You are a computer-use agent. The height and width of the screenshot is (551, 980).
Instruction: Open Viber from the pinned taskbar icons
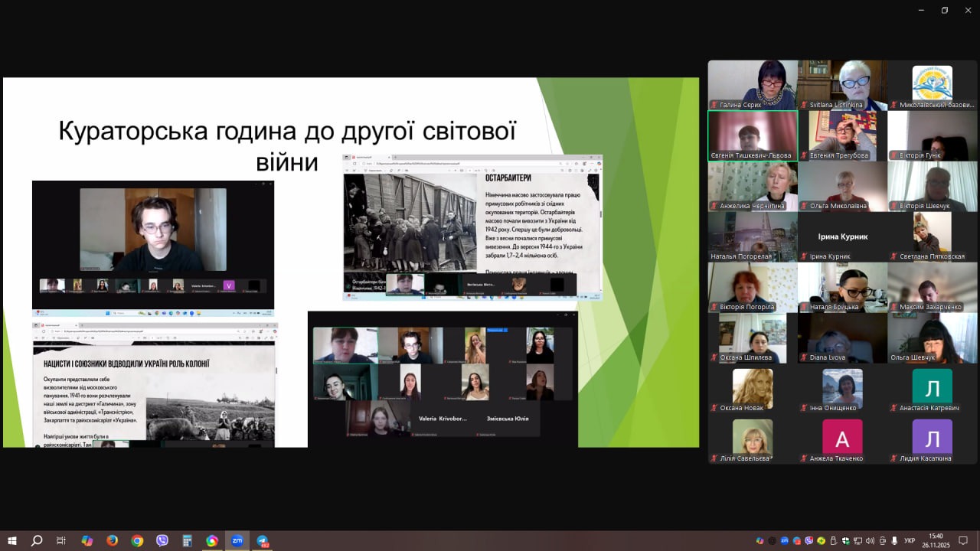click(x=162, y=540)
